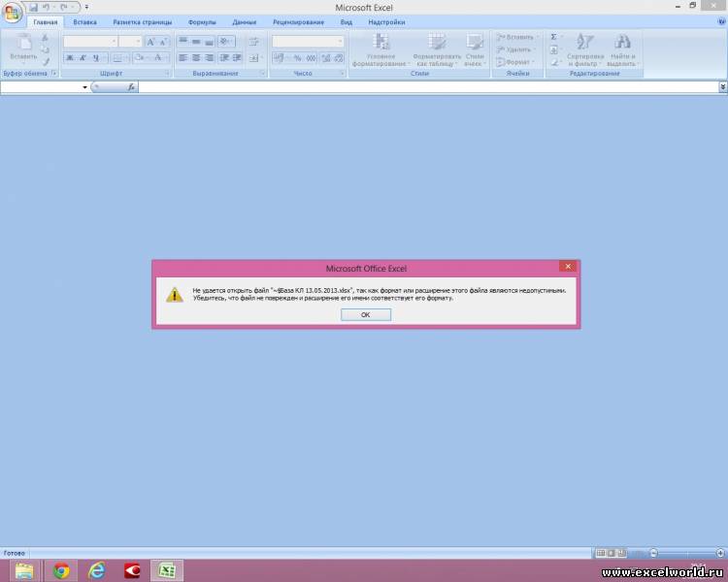Click Вставить in the Ячейки group
This screenshot has height=582, width=728.
[x=516, y=37]
